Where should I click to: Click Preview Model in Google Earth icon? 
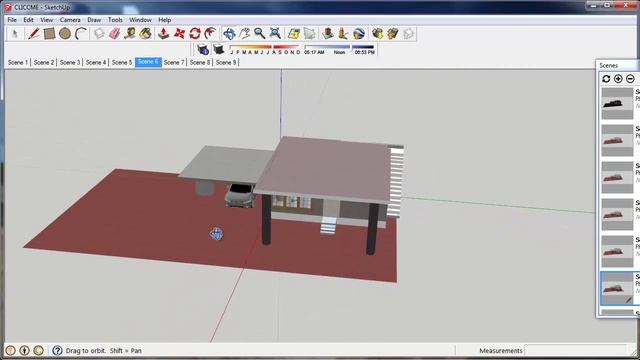point(359,34)
